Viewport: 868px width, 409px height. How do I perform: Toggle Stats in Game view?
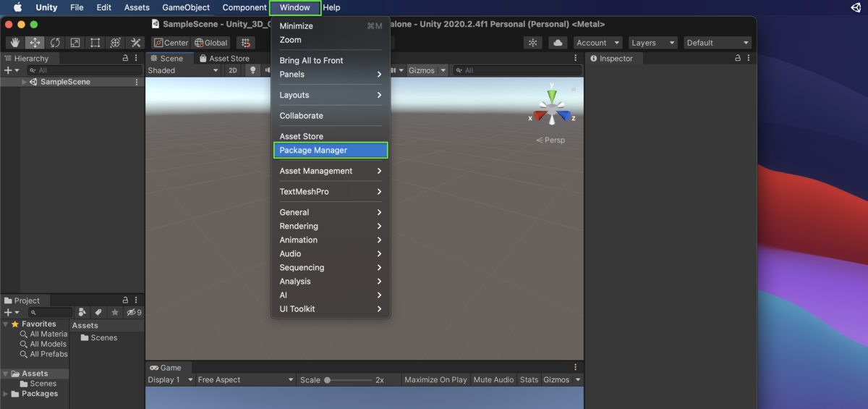(x=529, y=379)
